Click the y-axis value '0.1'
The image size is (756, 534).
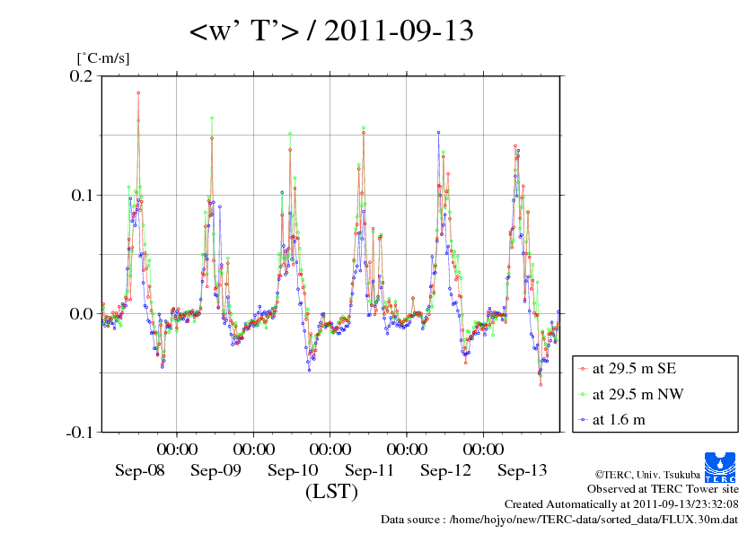pyautogui.click(x=82, y=196)
